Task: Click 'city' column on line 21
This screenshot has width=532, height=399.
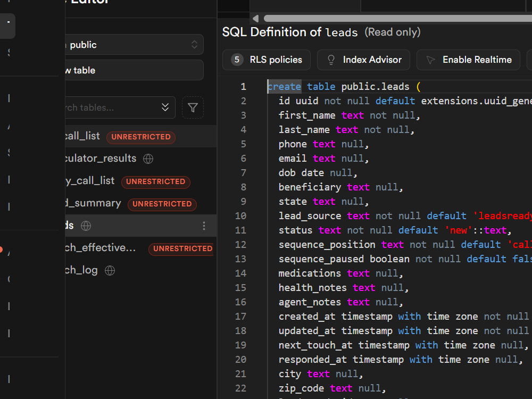Action: (x=290, y=374)
